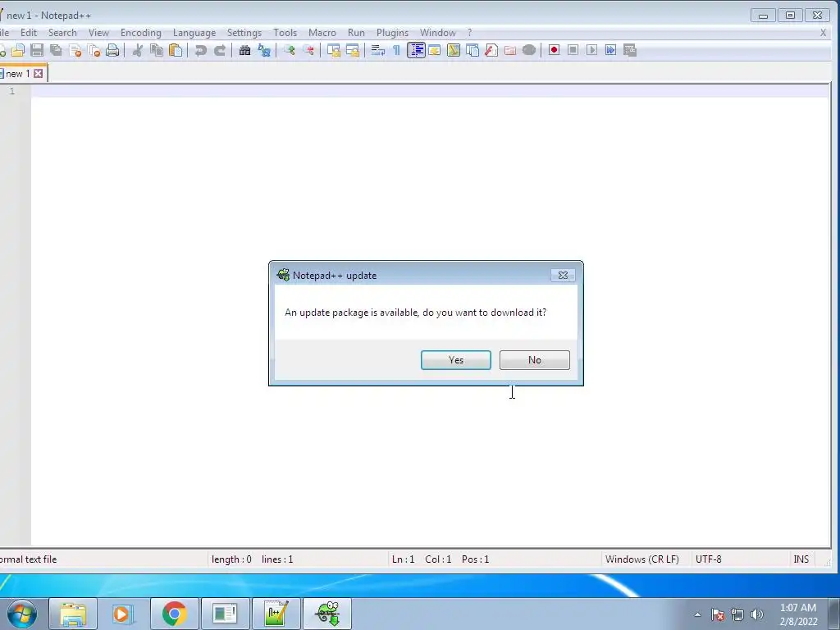840x630 pixels.
Task: Select the 'new 1' document tab
Action: click(18, 73)
